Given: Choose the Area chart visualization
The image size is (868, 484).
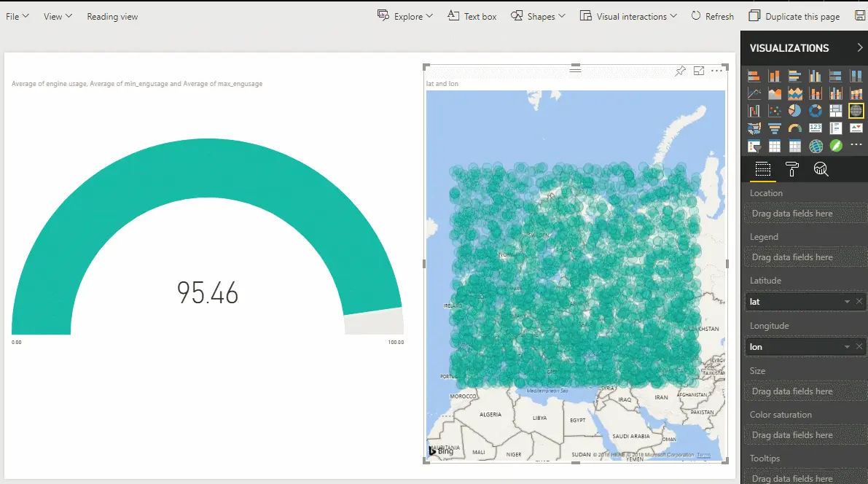Looking at the screenshot, I should (775, 93).
